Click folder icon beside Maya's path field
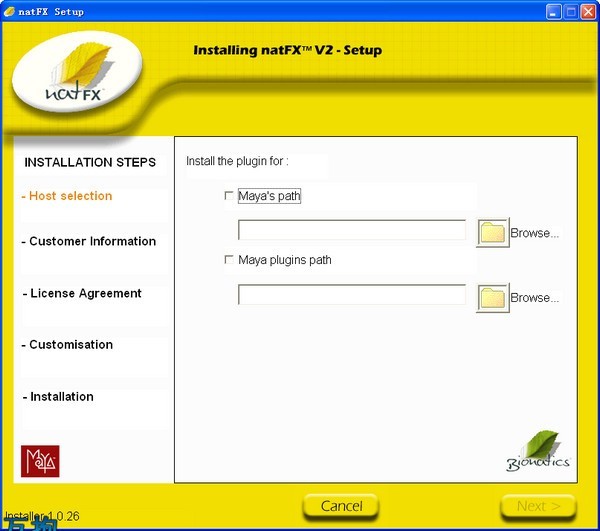 [493, 233]
